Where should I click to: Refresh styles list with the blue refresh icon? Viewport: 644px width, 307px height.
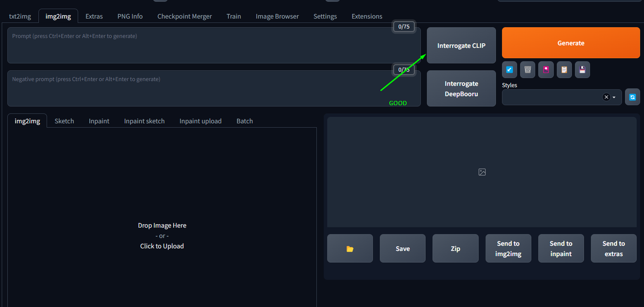pyautogui.click(x=632, y=97)
